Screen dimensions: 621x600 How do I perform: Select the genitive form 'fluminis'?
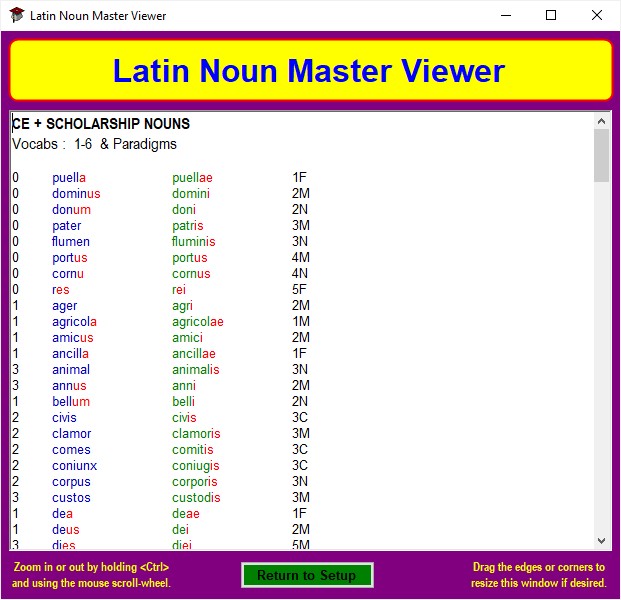[x=193, y=242]
